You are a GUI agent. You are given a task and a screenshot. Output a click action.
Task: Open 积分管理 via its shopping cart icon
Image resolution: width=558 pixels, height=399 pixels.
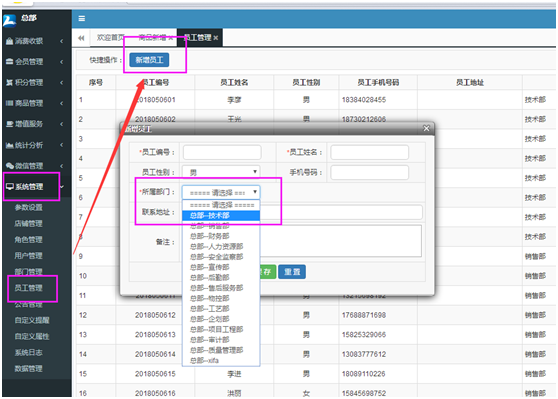pos(10,83)
